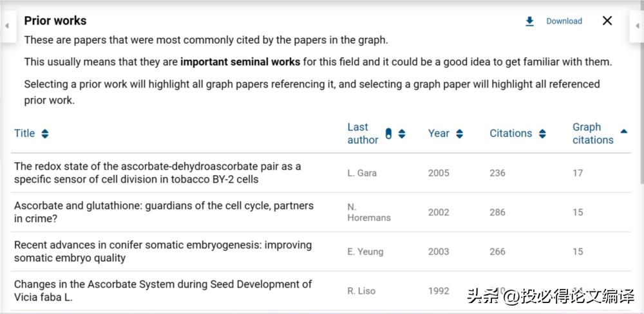The height and width of the screenshot is (314, 644).
Task: Click the Year column header
Action: (439, 133)
